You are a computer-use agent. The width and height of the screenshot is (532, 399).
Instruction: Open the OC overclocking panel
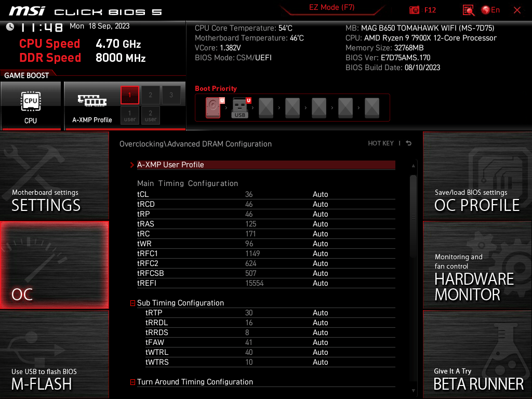pos(54,265)
